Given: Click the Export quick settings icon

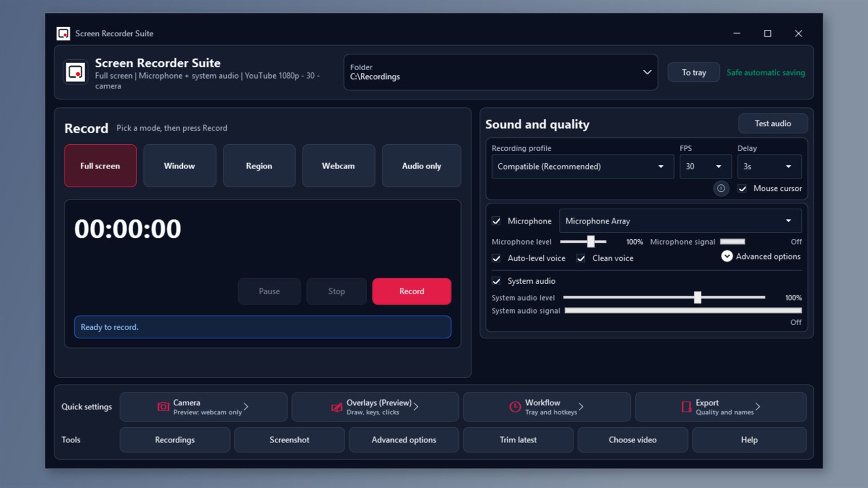Looking at the screenshot, I should (x=686, y=407).
